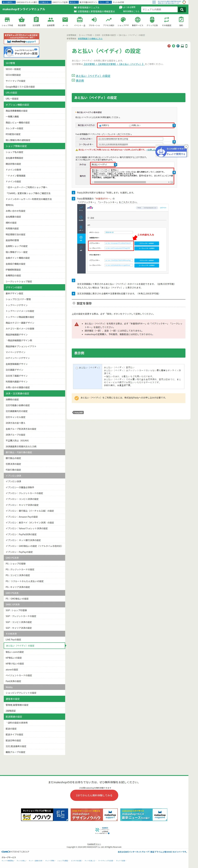Click the PC laptop device icon
Screen dimensions: 198x868
coord(182,46)
